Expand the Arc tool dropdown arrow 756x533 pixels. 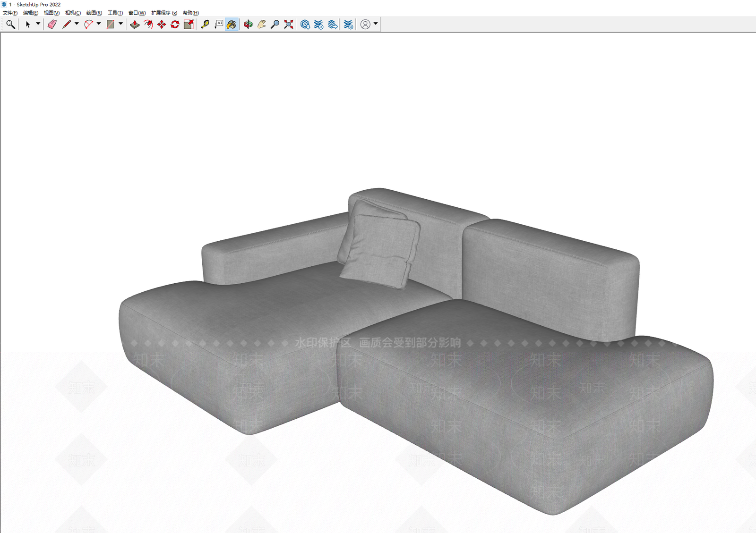(99, 24)
